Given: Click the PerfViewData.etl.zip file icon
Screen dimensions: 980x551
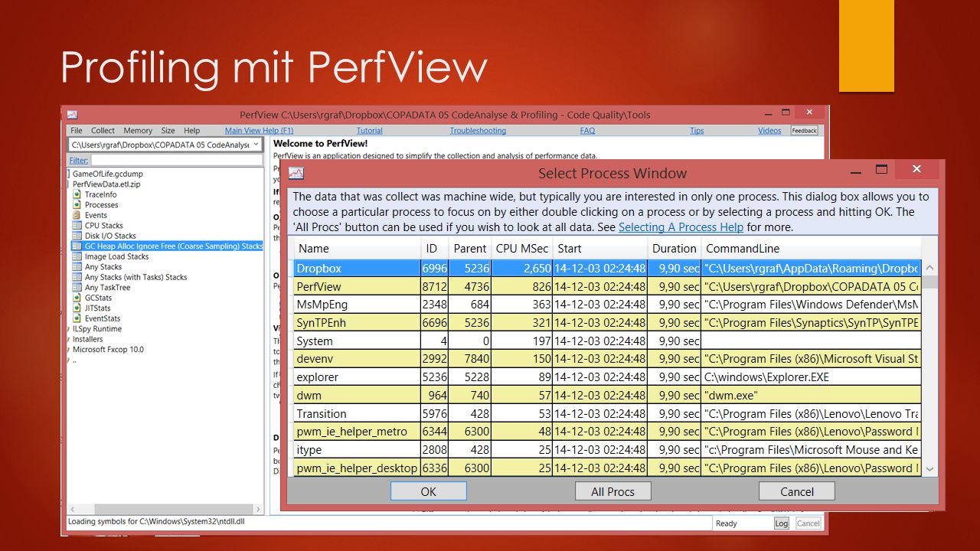Looking at the screenshot, I should click(70, 184).
